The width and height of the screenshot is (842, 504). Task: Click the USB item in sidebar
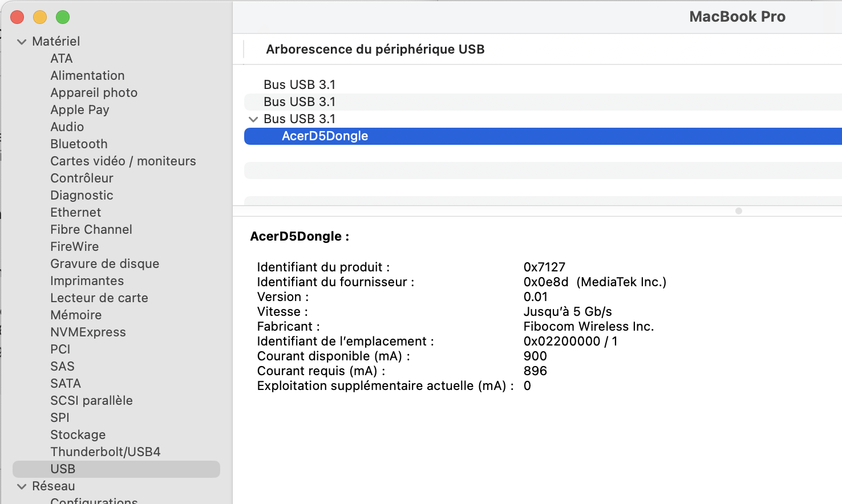click(63, 469)
